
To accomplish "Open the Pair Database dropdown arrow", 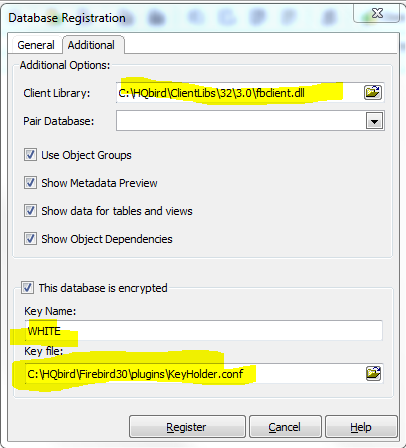I will pyautogui.click(x=374, y=121).
